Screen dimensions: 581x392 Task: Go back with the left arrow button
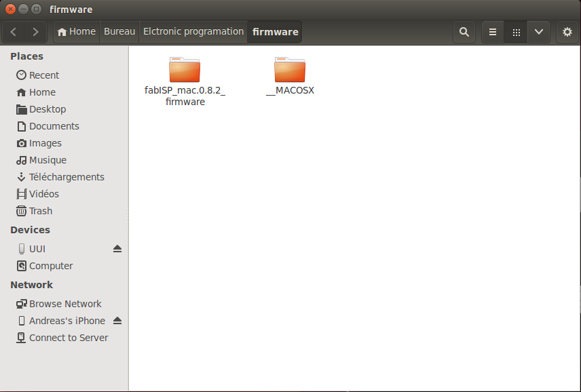[x=14, y=32]
